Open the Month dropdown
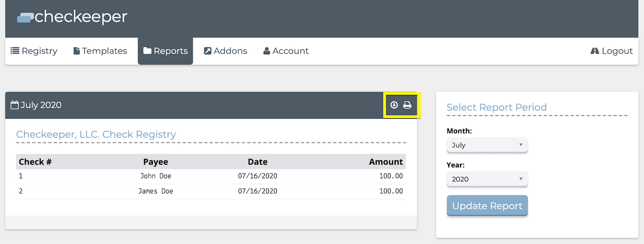644x244 pixels. coord(487,145)
